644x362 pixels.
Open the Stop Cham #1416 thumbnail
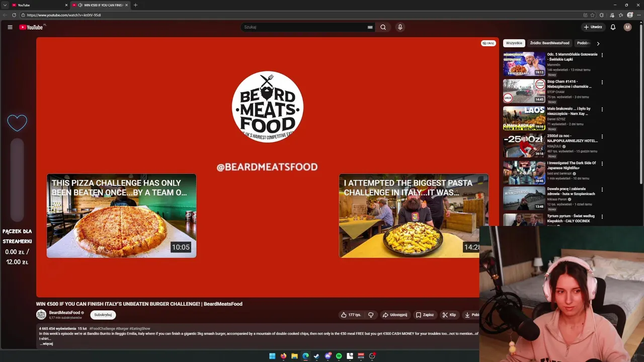pos(524,91)
